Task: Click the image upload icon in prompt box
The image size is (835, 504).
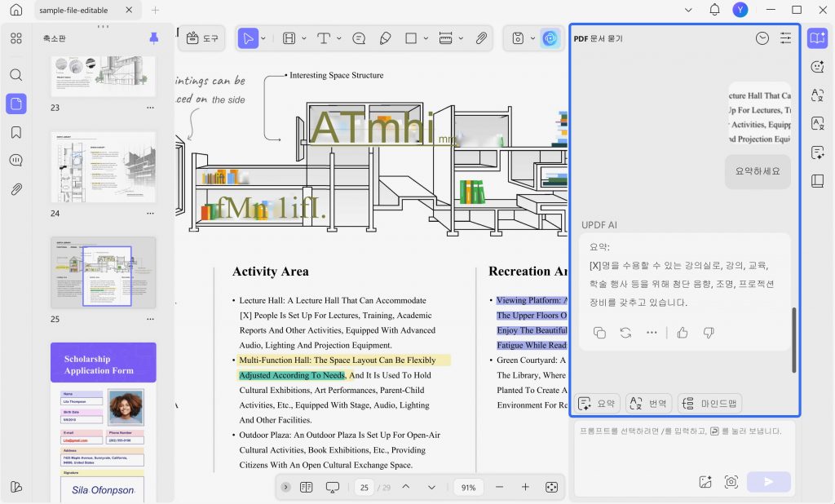Action: coord(705,482)
